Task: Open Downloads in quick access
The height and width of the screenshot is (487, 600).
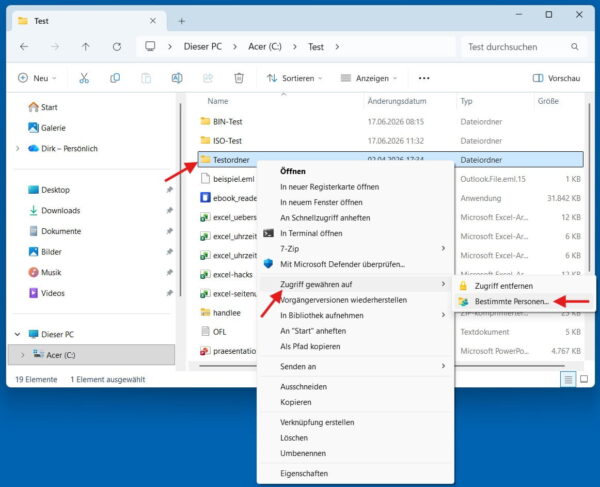Action: click(55, 210)
